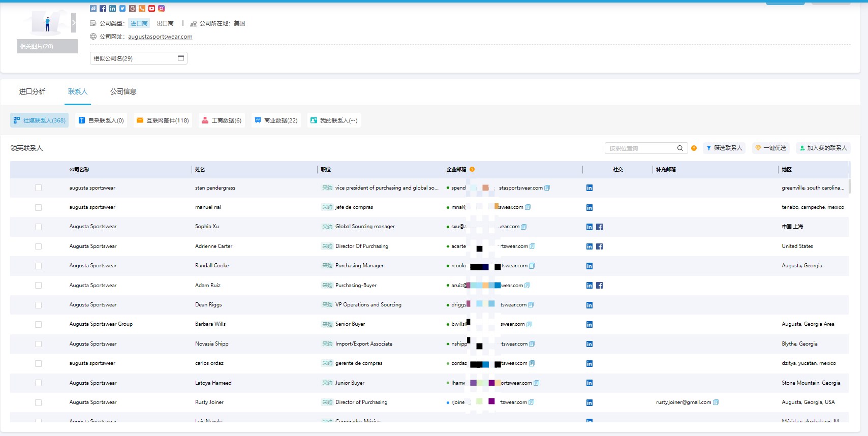Open the company Facebook icon in header

[x=103, y=8]
